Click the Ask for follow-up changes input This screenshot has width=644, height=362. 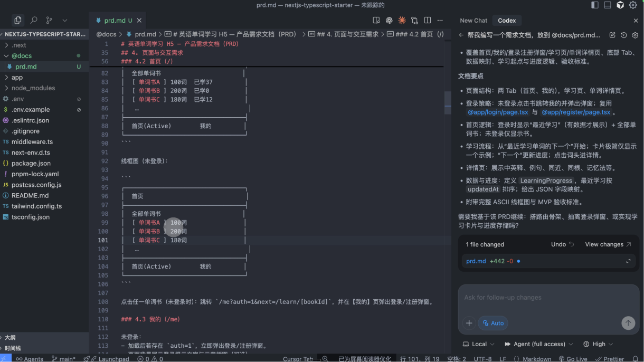pos(548,298)
